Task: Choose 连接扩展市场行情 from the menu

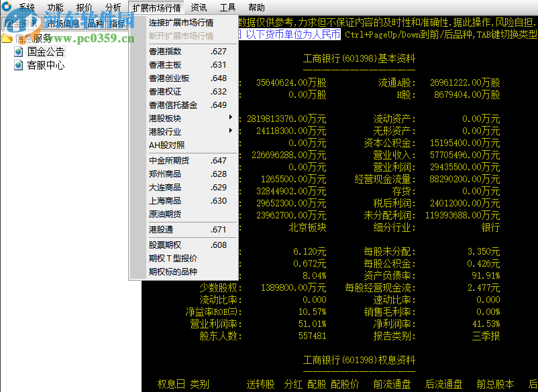Action: click(x=184, y=23)
